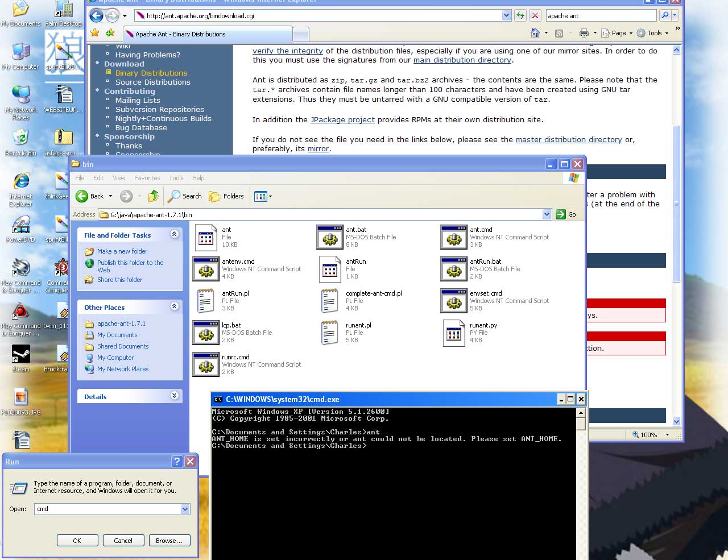The height and width of the screenshot is (560, 728).
Task: Expand the IE address bar dropdown
Action: pyautogui.click(x=506, y=15)
